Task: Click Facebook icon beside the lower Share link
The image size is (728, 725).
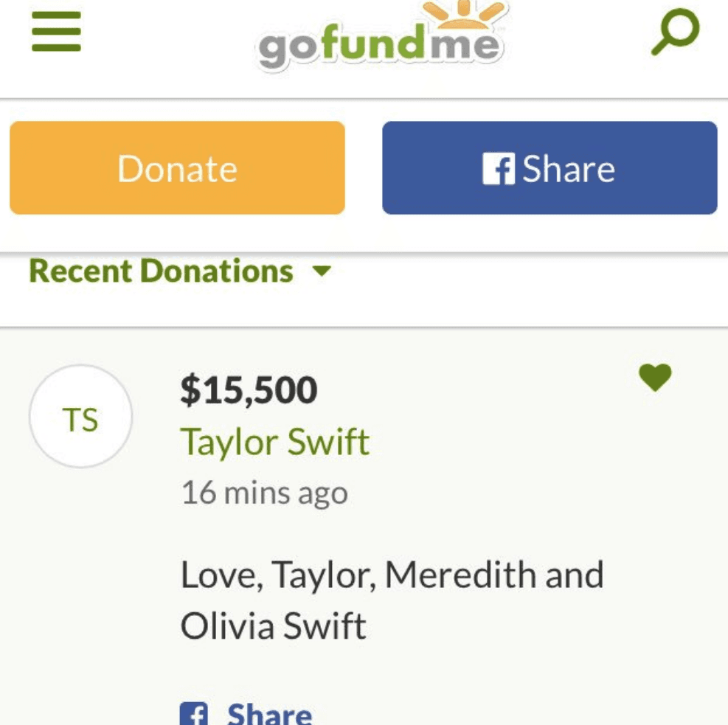Action: (x=191, y=714)
